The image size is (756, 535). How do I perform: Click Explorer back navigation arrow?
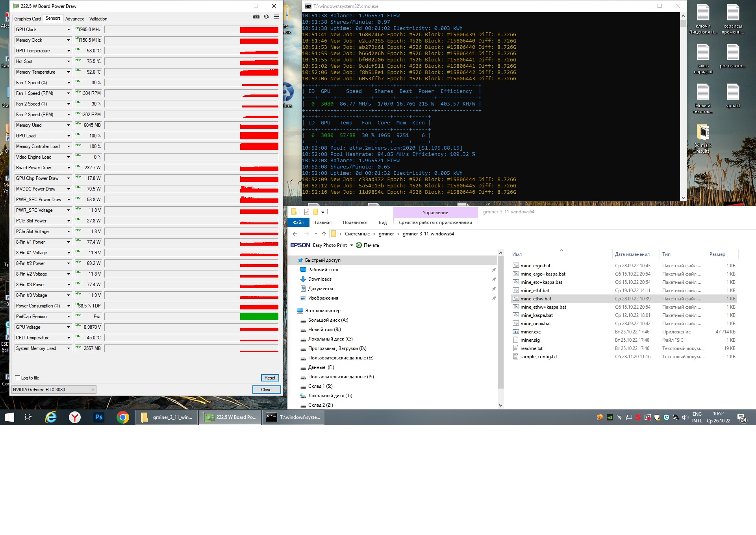coord(295,234)
